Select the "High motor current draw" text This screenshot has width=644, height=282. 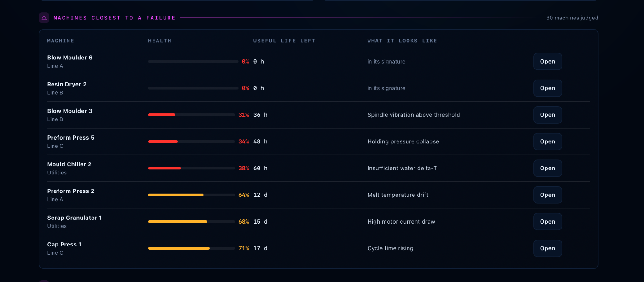pyautogui.click(x=401, y=222)
